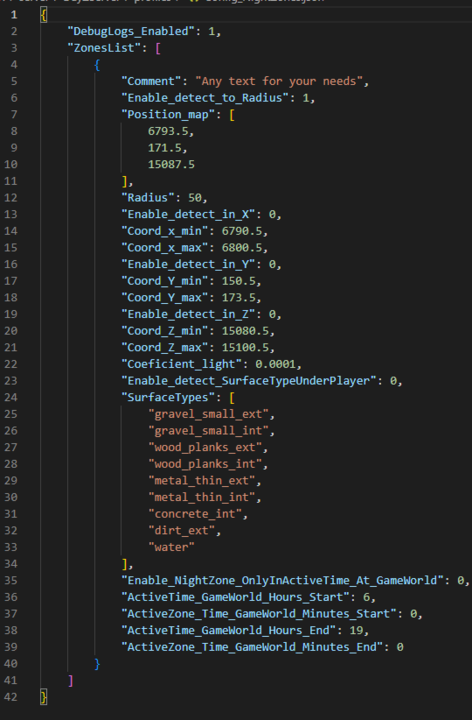Click the opening blue brace on line 4
Viewport: 472px width, 720px height.
[x=97, y=65]
